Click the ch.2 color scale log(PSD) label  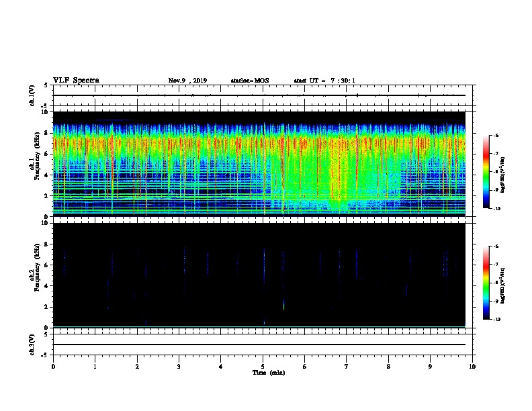(x=502, y=286)
